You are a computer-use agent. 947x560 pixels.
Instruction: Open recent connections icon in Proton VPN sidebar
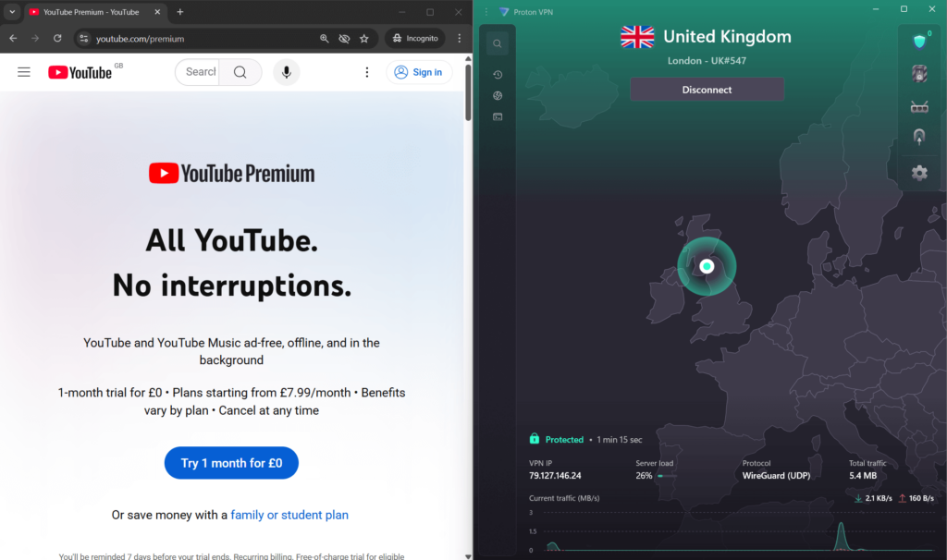(498, 75)
